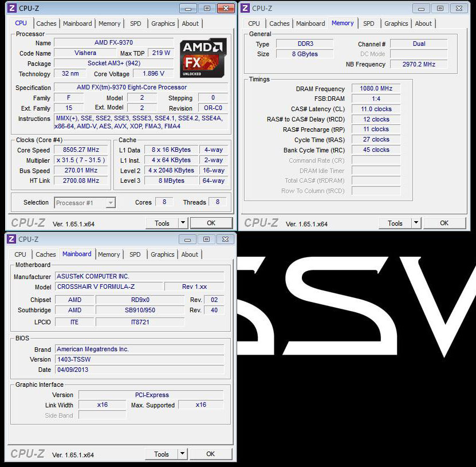Click the Bank Cycle Time 45 clocks value
The height and width of the screenshot is (467, 476).
coord(376,150)
